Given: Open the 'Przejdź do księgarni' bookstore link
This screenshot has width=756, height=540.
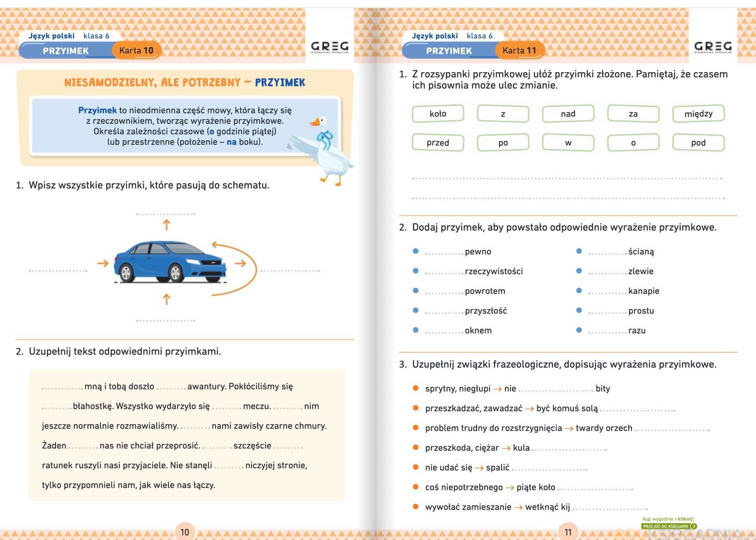Looking at the screenshot, I should (x=669, y=526).
